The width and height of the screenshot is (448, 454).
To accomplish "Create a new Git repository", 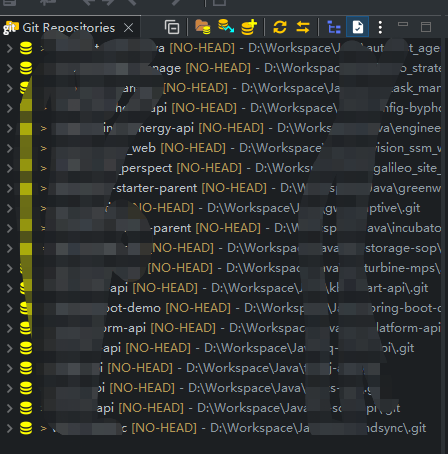I will (249, 27).
